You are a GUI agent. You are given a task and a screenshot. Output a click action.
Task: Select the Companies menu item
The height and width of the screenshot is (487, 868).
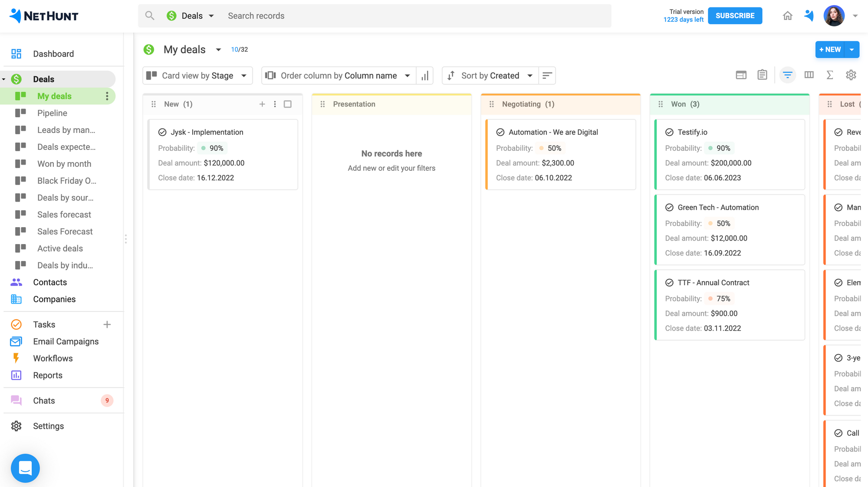click(54, 299)
